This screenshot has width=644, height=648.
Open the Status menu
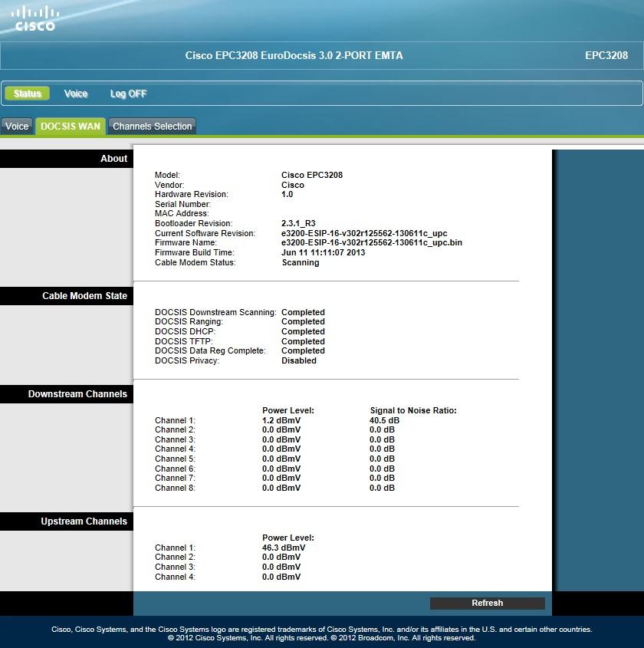pos(28,94)
